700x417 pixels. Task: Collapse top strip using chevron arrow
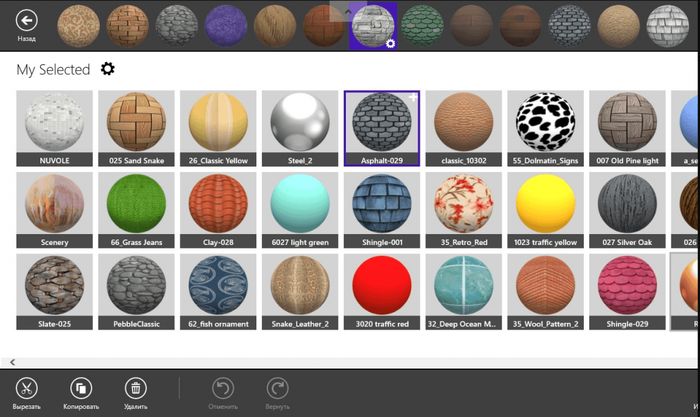pyautogui.click(x=348, y=11)
